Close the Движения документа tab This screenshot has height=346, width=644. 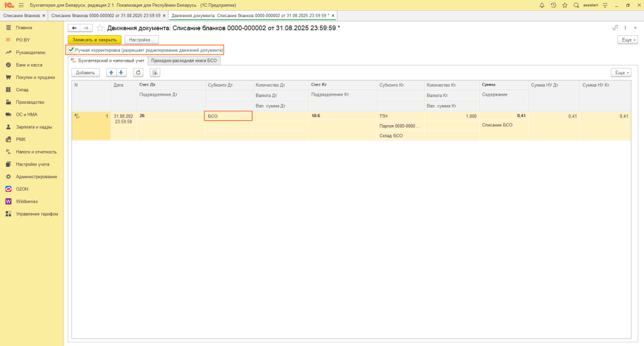[x=333, y=16]
